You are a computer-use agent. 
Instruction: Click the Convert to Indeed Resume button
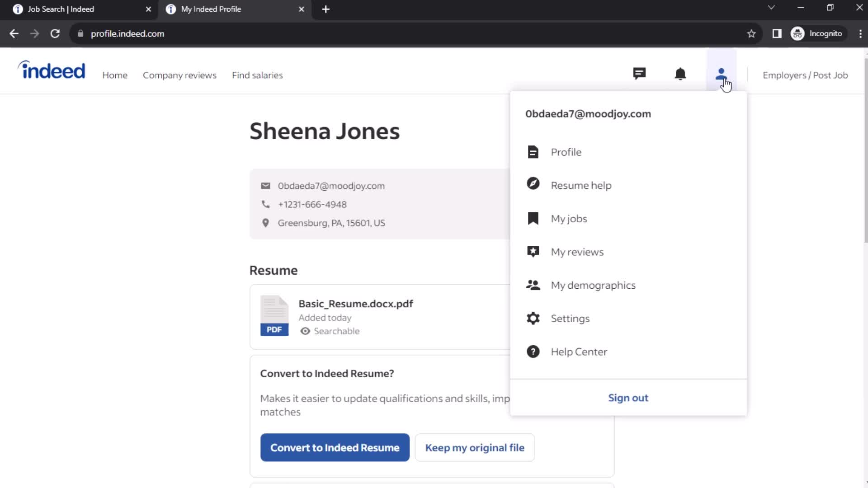[x=335, y=447]
